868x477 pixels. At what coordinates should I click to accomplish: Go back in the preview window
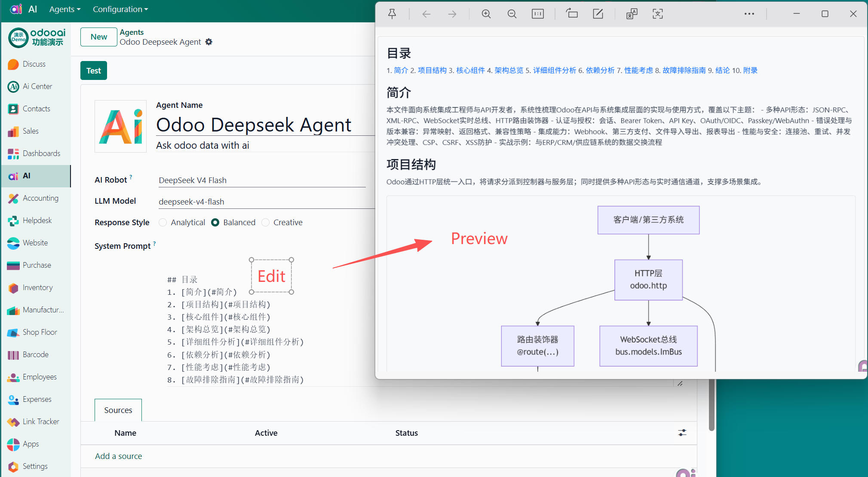[426, 14]
